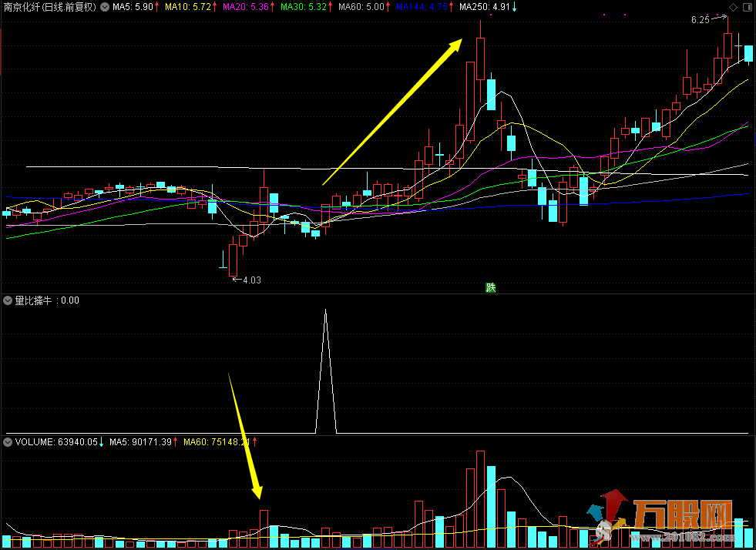Viewport: 756px width, 550px height.
Task: Click the 6.25 high price marker
Action: (700, 20)
